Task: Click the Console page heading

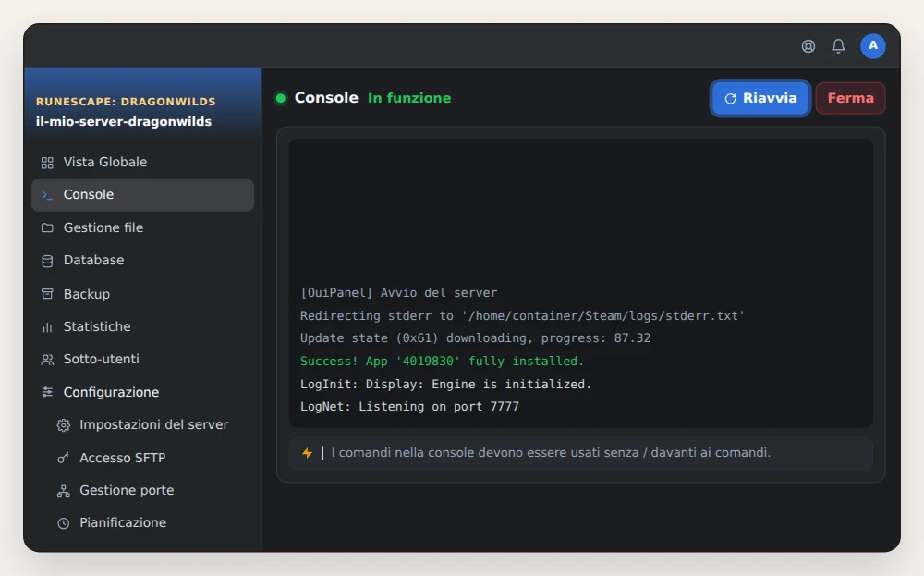Action: pyautogui.click(x=326, y=97)
